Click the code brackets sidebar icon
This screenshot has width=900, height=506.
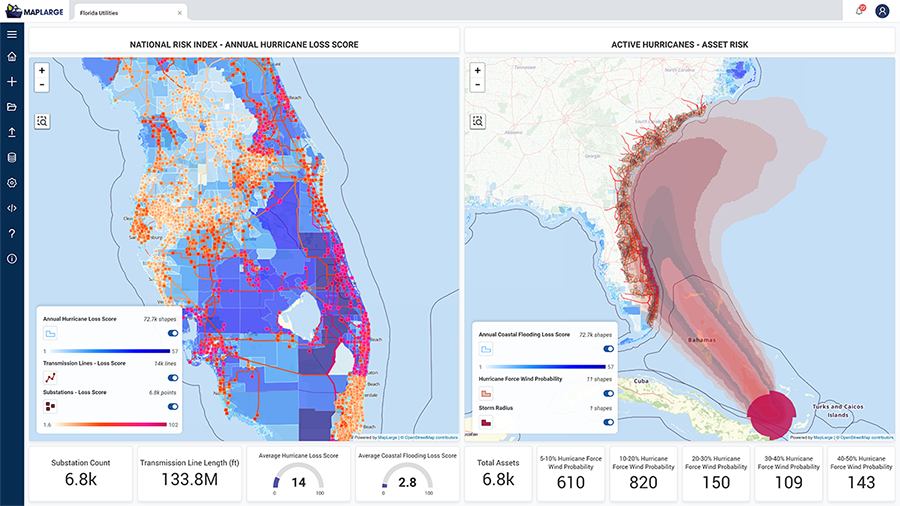click(12, 208)
